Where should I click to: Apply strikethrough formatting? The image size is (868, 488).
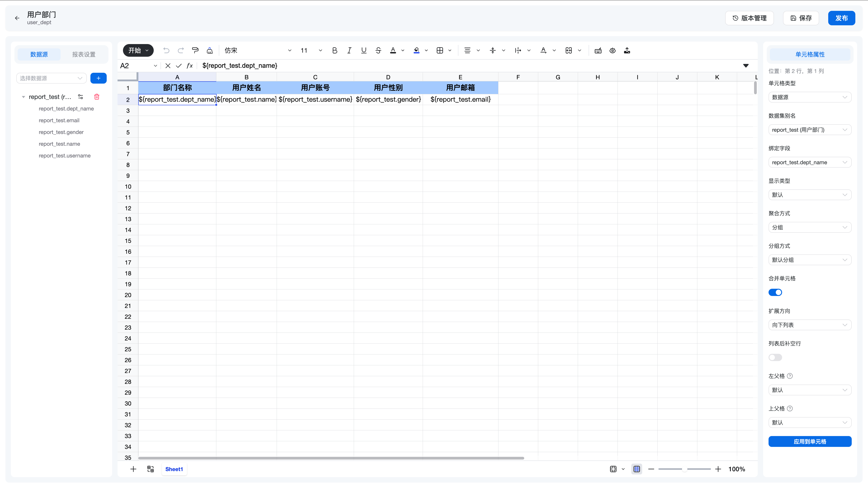point(378,51)
